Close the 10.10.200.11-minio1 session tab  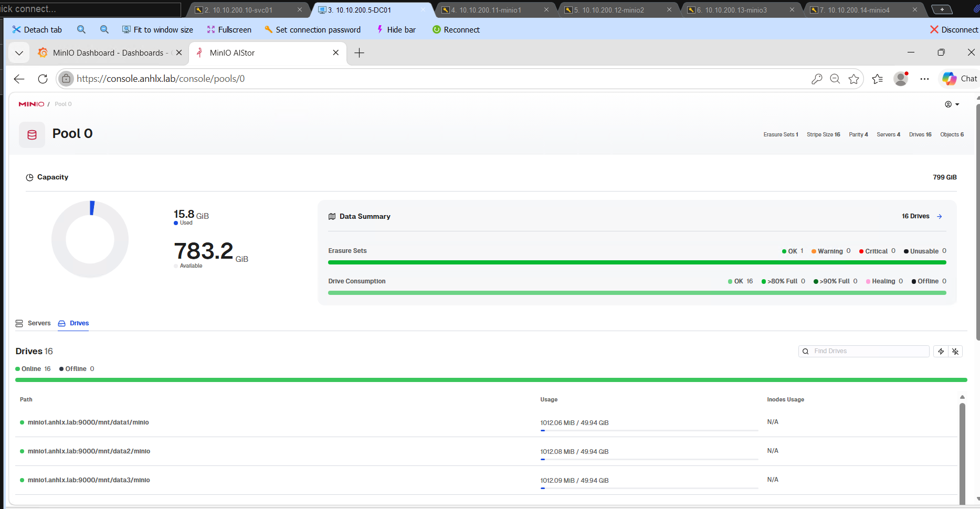coord(546,9)
